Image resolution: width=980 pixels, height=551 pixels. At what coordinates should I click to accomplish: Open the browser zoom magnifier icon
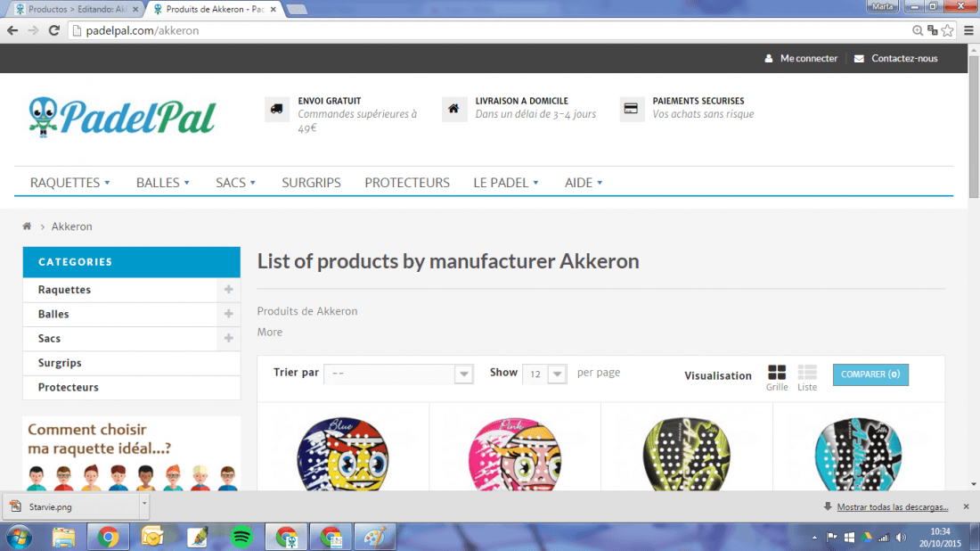[917, 30]
